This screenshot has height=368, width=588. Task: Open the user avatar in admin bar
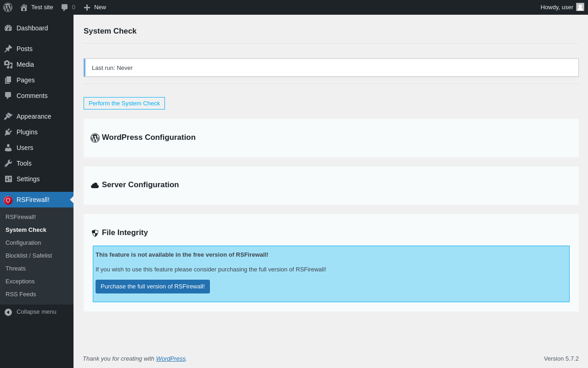[580, 7]
